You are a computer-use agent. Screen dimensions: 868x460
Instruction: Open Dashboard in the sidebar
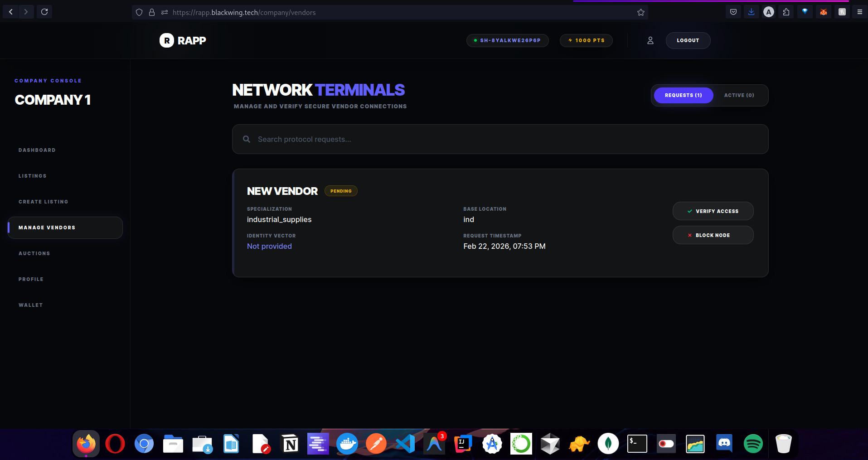pos(37,150)
